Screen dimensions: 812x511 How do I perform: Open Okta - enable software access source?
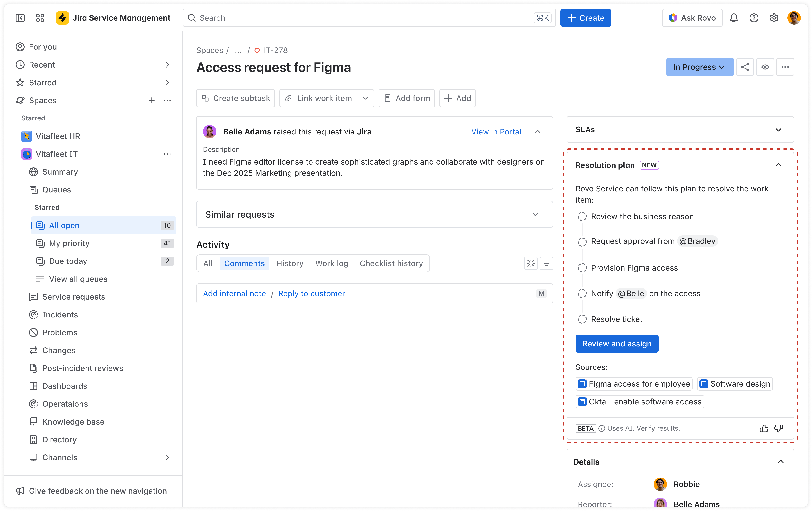click(640, 402)
